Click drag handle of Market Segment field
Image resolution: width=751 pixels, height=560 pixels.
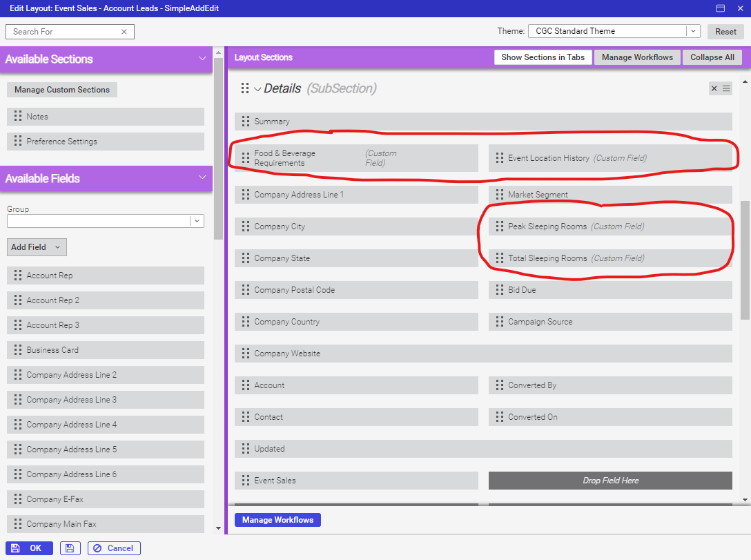point(500,195)
